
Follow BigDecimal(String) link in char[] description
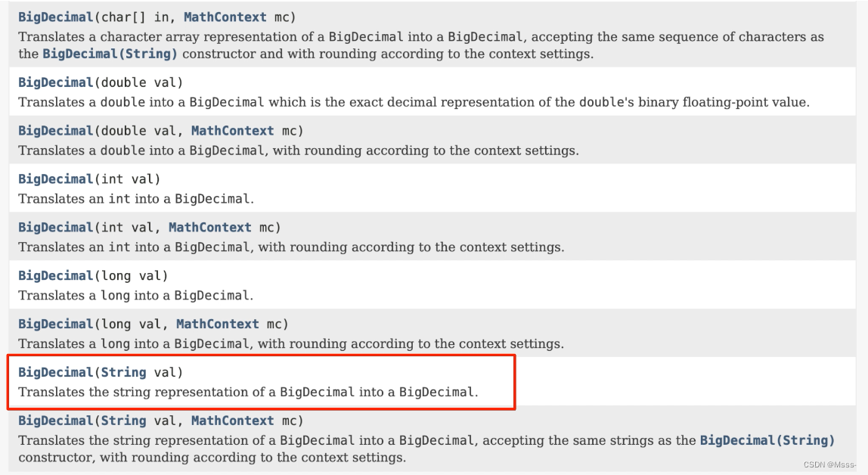pyautogui.click(x=110, y=54)
